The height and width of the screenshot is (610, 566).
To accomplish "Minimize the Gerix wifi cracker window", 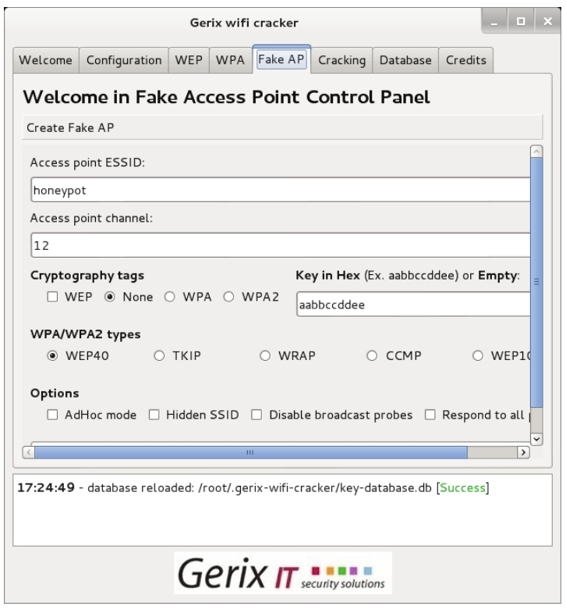I will [494, 22].
